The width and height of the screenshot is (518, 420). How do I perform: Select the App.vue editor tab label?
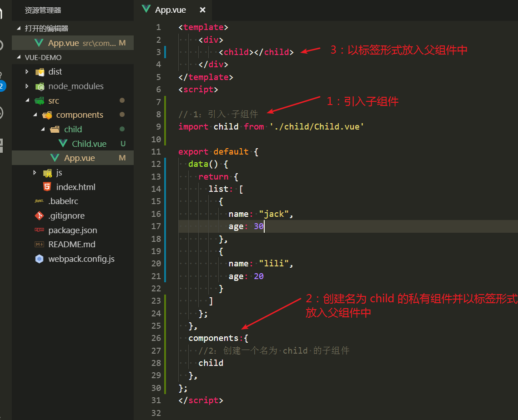tap(171, 10)
